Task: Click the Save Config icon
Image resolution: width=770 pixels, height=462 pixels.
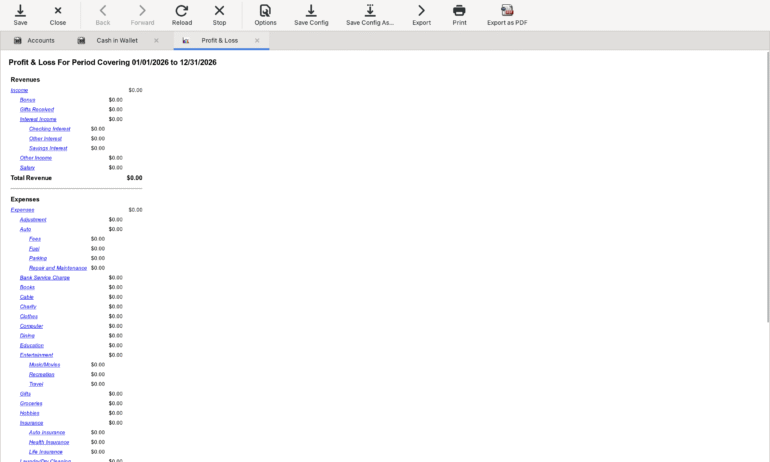Action: (311, 11)
